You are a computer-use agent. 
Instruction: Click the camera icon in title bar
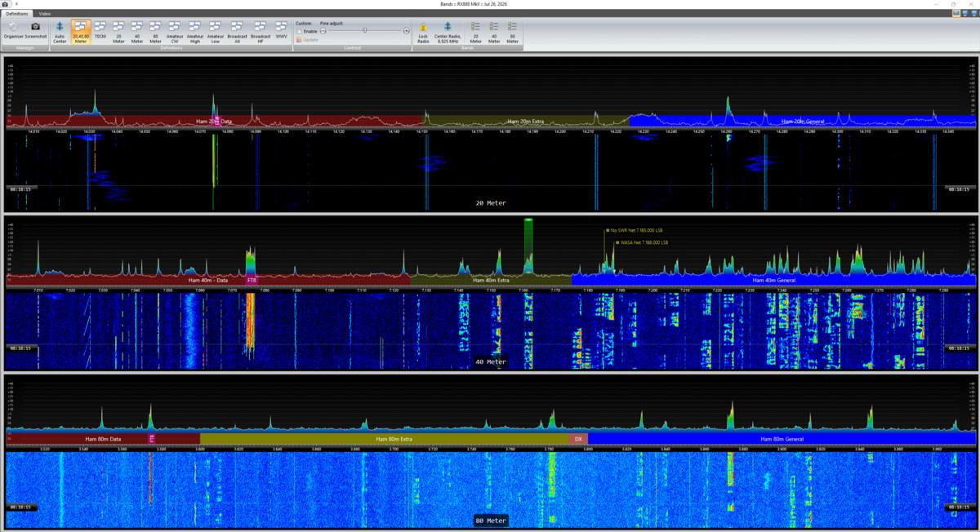[6, 4]
